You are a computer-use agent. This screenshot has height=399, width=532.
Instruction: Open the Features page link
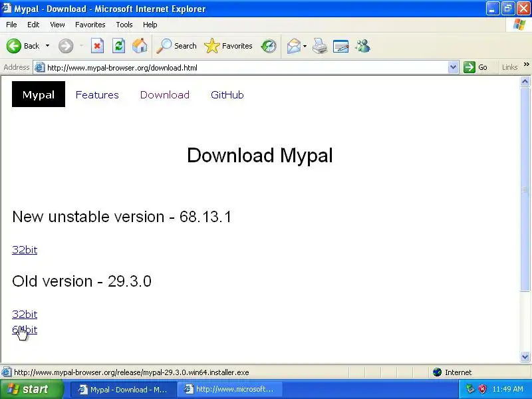[x=97, y=94]
